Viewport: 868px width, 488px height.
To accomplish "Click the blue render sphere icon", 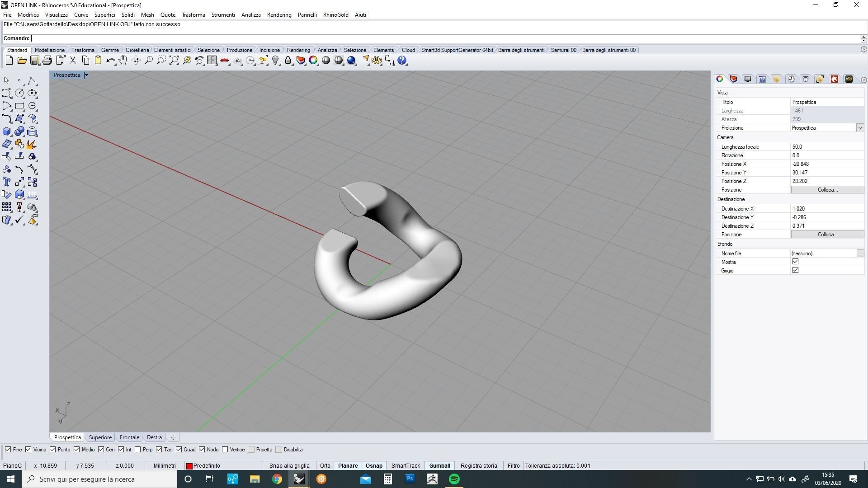I will (x=351, y=61).
